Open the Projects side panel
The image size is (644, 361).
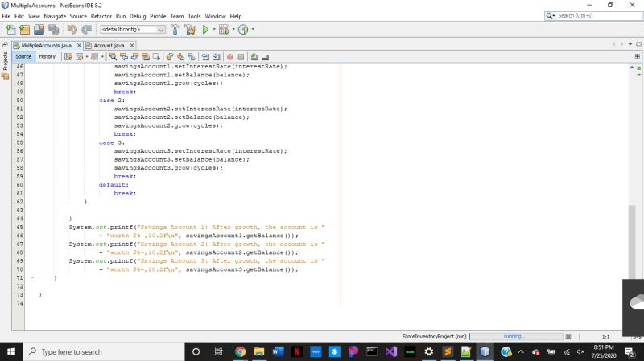pos(6,66)
